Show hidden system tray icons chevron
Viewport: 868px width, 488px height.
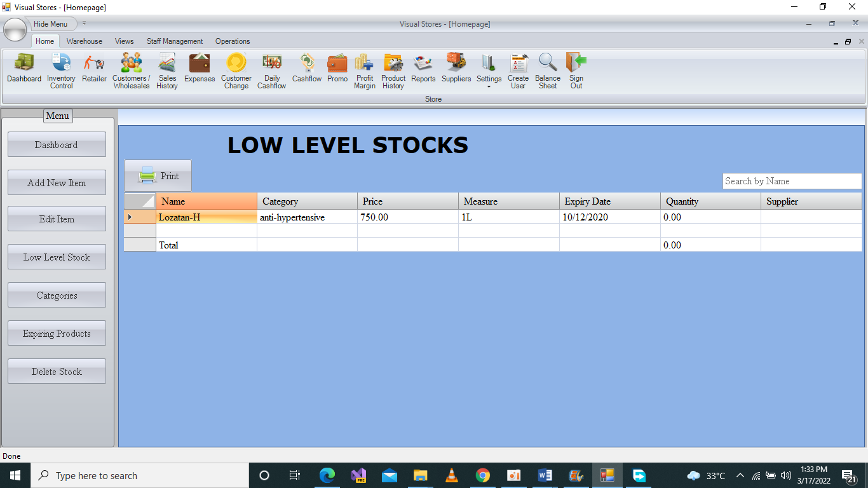(x=740, y=475)
